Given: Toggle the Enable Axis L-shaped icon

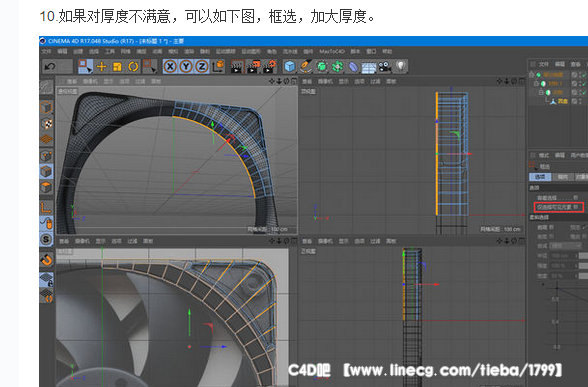Looking at the screenshot, I should pos(46,207).
